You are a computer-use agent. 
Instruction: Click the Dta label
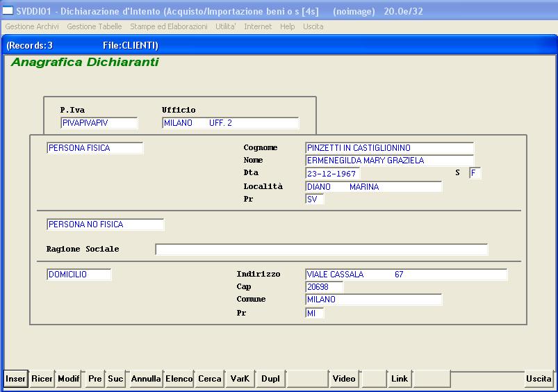(251, 172)
